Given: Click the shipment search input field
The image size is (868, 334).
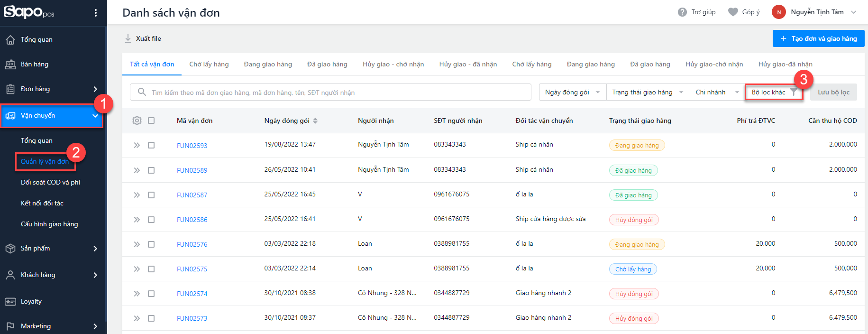Looking at the screenshot, I should [x=332, y=92].
